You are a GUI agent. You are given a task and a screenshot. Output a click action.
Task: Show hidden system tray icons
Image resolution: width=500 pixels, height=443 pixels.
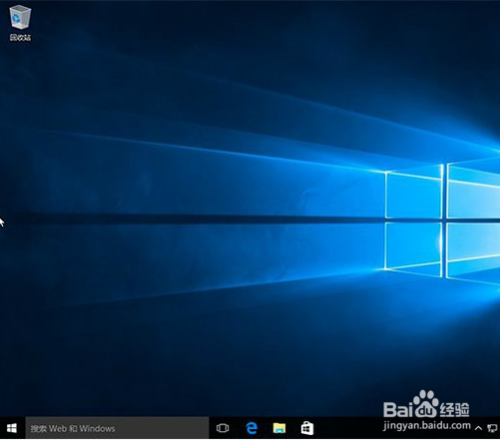click(x=478, y=428)
